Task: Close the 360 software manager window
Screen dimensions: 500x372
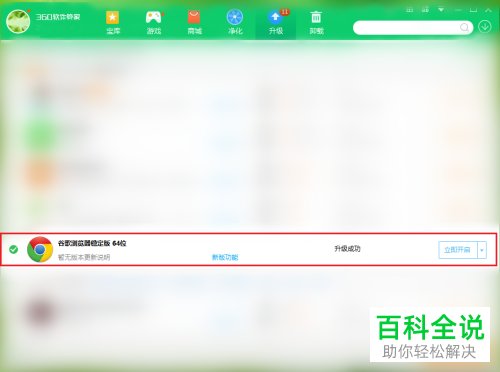Action: tap(488, 9)
